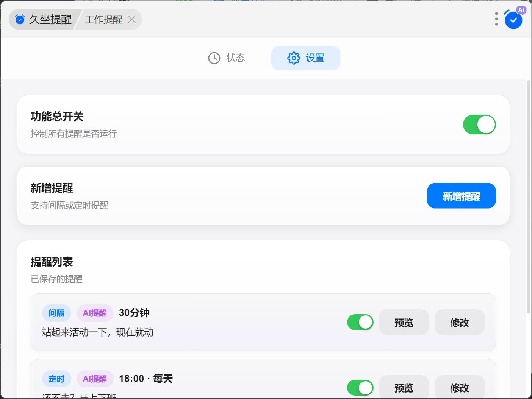Modify the 30分钟 reminder
The height and width of the screenshot is (399, 532).
tap(459, 322)
